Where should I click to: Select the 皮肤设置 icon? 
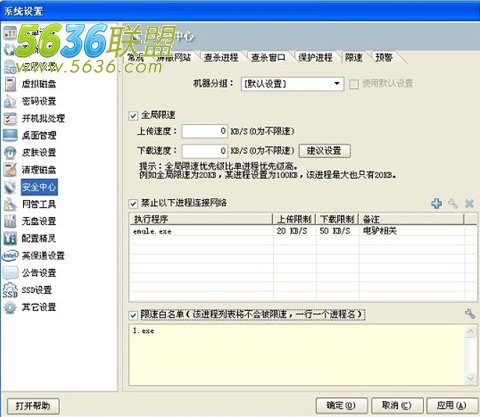click(10, 153)
